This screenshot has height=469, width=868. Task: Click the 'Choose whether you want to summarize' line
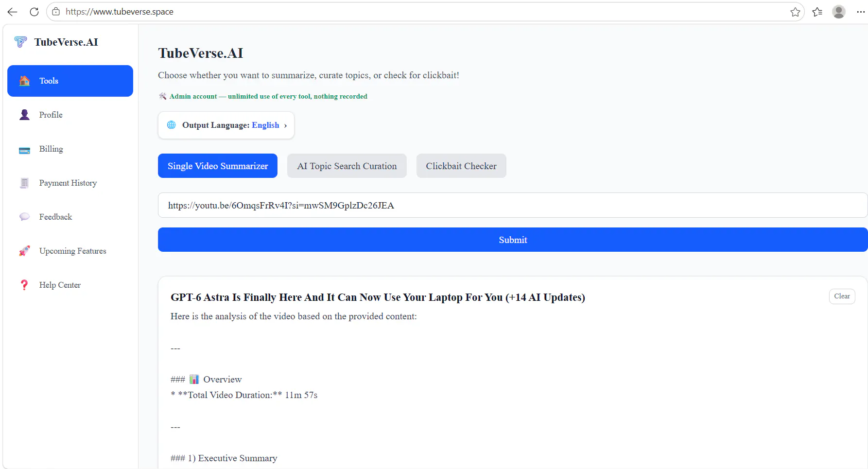point(309,75)
